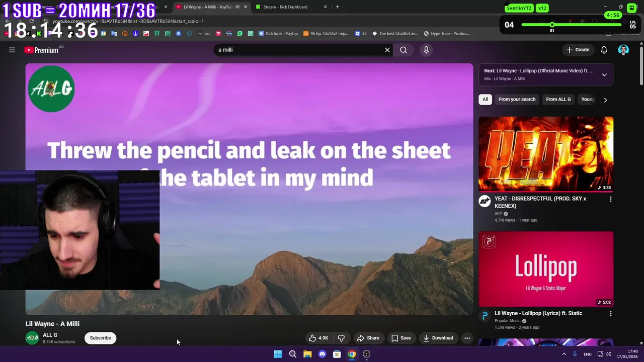
Task: Share the Lil Wayne video
Action: coord(368,338)
